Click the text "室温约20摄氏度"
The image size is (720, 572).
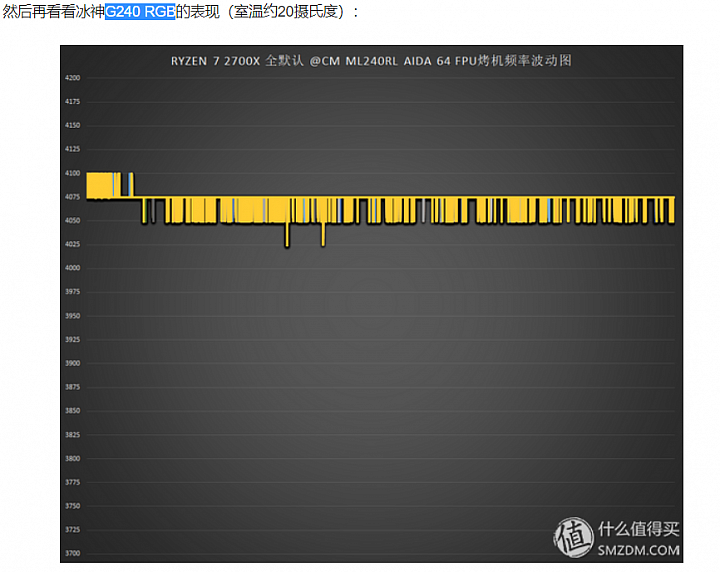click(x=286, y=11)
